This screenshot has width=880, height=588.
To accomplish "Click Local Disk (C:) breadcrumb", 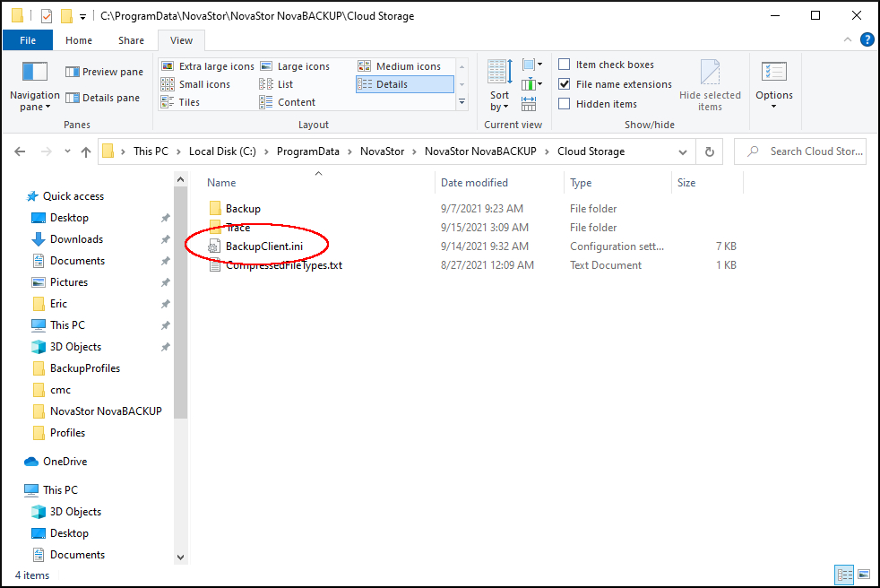I will pos(222,151).
